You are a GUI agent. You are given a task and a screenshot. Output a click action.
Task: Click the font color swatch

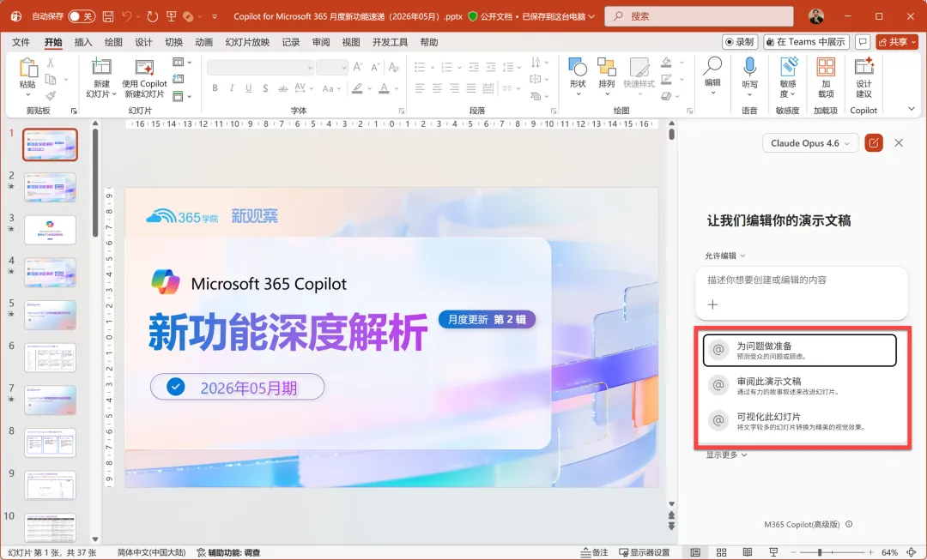pos(385,88)
